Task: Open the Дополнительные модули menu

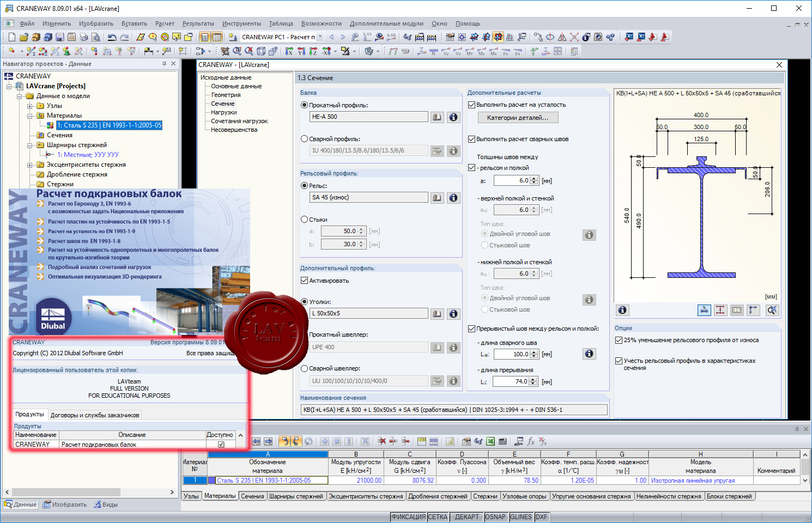Action: [386, 23]
